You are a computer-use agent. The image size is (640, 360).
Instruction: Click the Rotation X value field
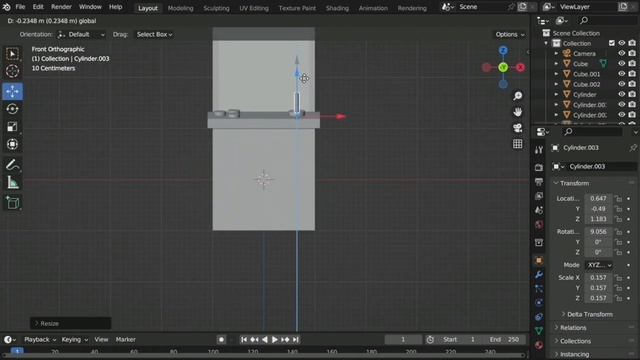598,232
